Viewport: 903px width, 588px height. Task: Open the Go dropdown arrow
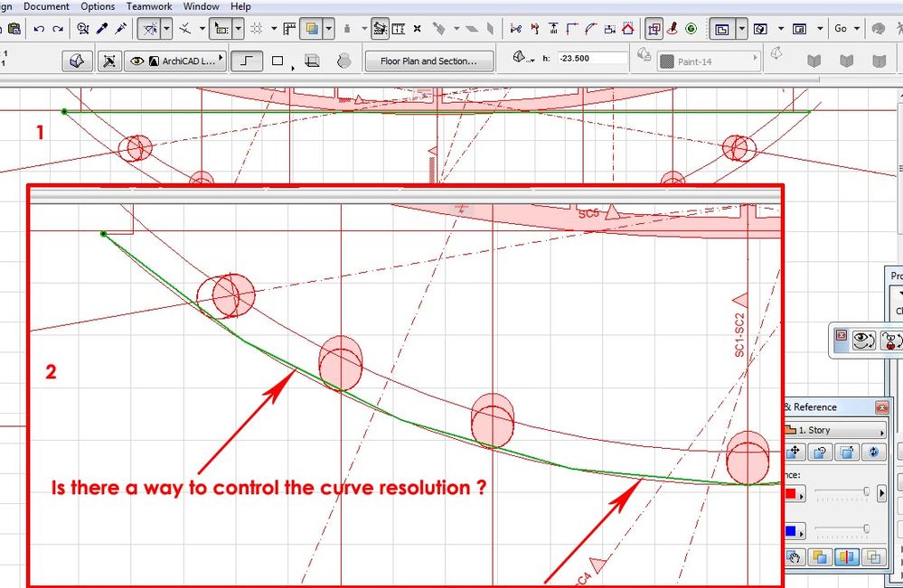[x=856, y=28]
